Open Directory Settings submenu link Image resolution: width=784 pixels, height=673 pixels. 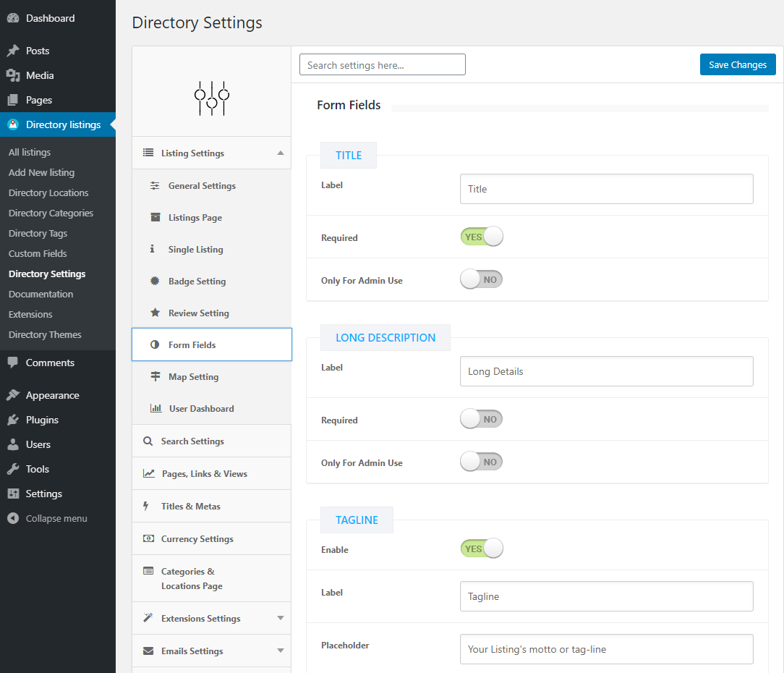coord(47,274)
